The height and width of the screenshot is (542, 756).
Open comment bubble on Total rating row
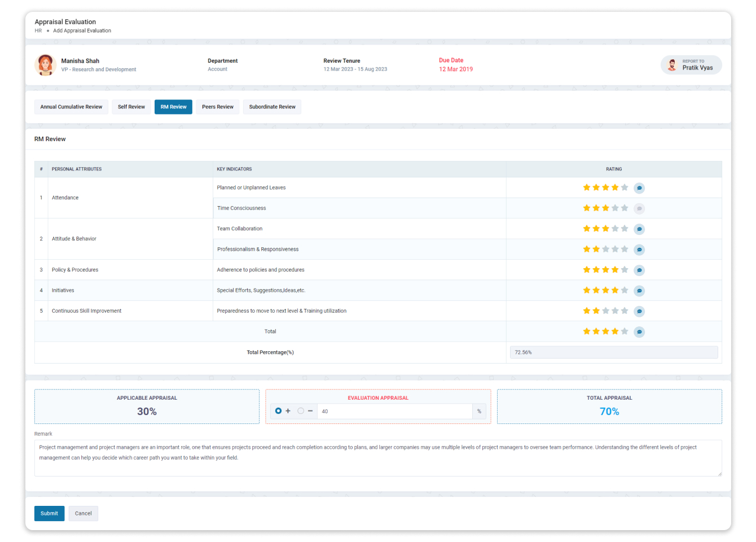639,331
